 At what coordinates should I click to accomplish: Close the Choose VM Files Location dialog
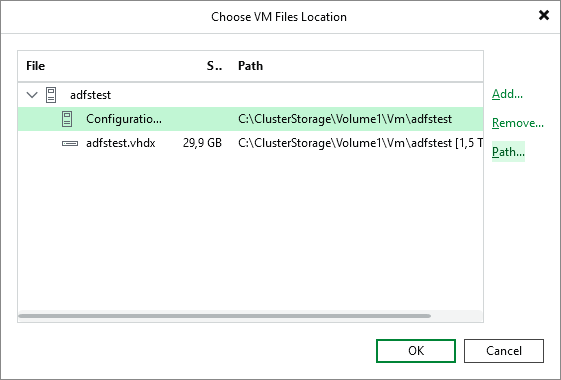(x=544, y=15)
